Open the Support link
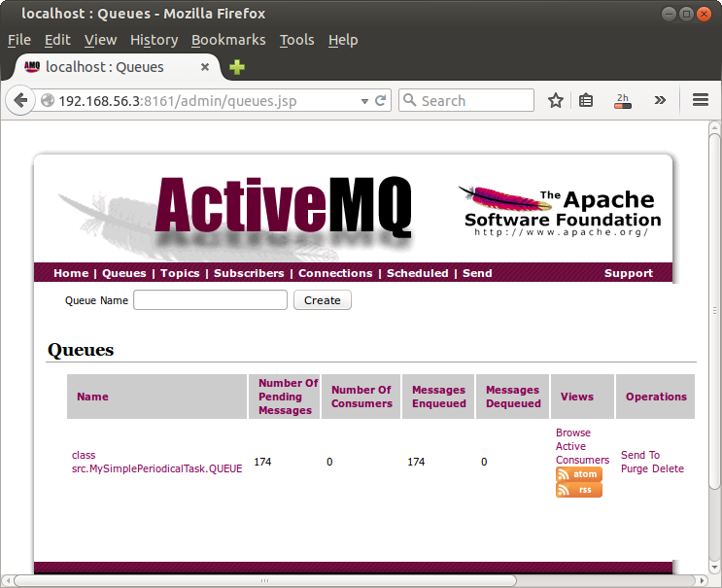Screen dimensions: 722x588 [629, 273]
